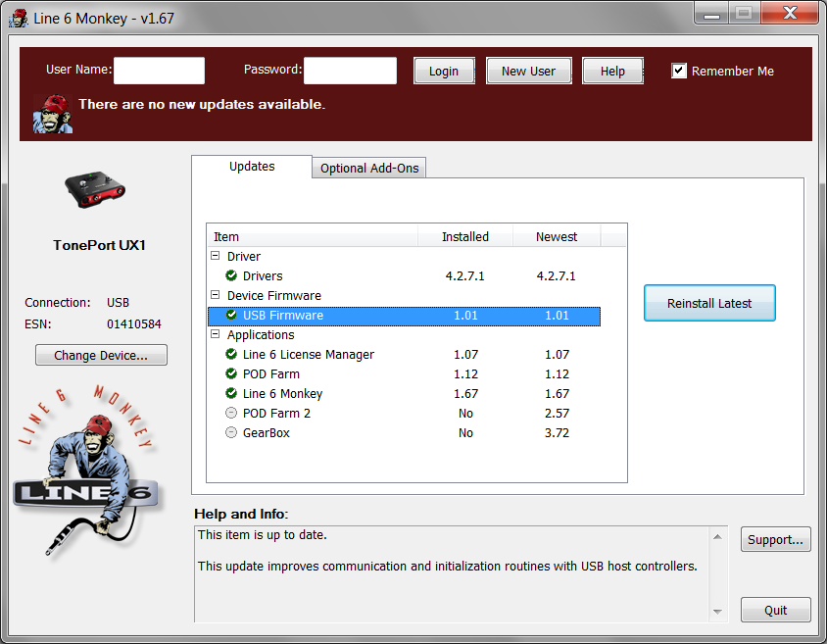This screenshot has height=644, width=827.
Task: Switch to the Optional Add-Ons tab
Action: (x=369, y=168)
